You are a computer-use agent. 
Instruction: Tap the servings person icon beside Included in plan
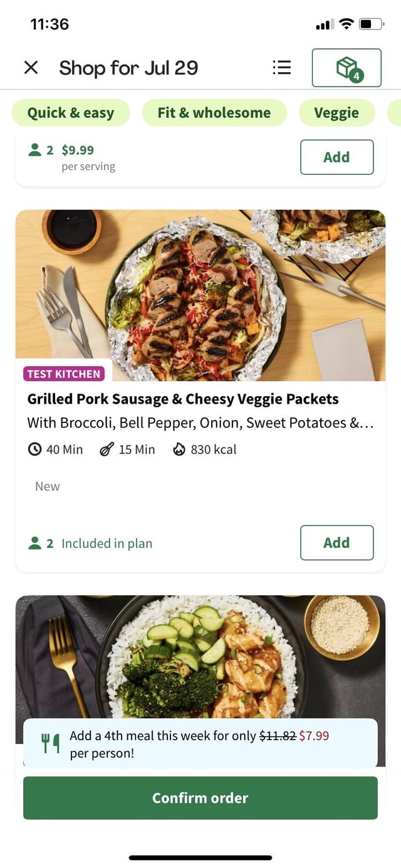click(x=35, y=543)
